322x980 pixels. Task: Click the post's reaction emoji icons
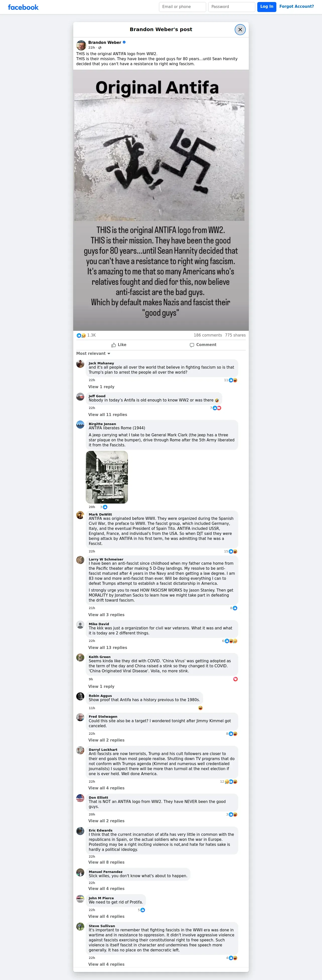click(81, 336)
